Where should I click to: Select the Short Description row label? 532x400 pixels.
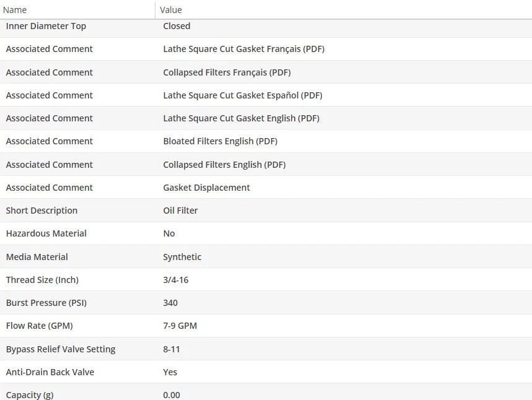pos(41,211)
